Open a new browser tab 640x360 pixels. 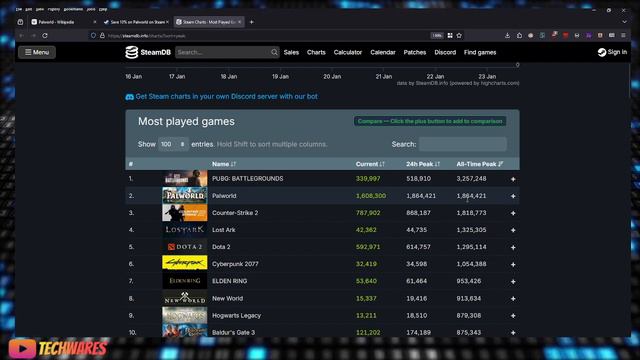pos(251,22)
